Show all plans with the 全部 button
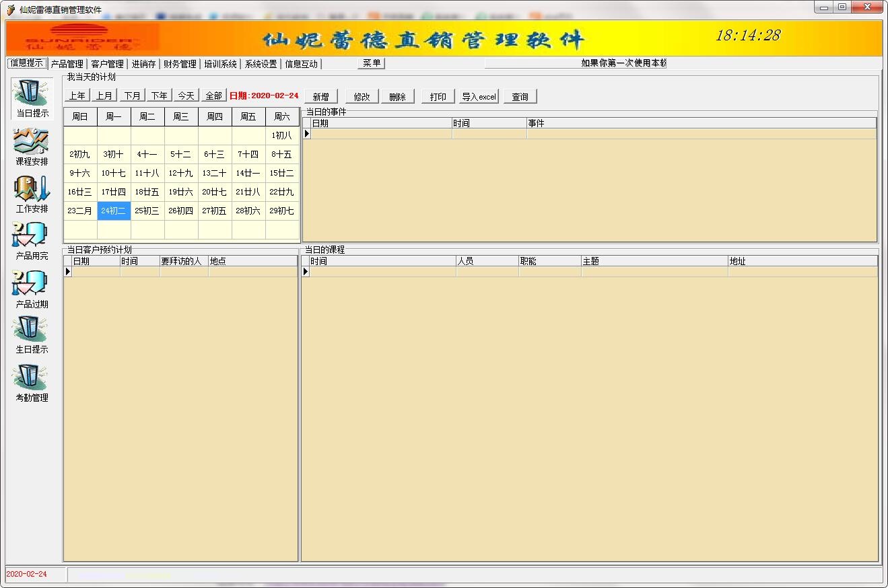The width and height of the screenshot is (888, 588). [214, 96]
